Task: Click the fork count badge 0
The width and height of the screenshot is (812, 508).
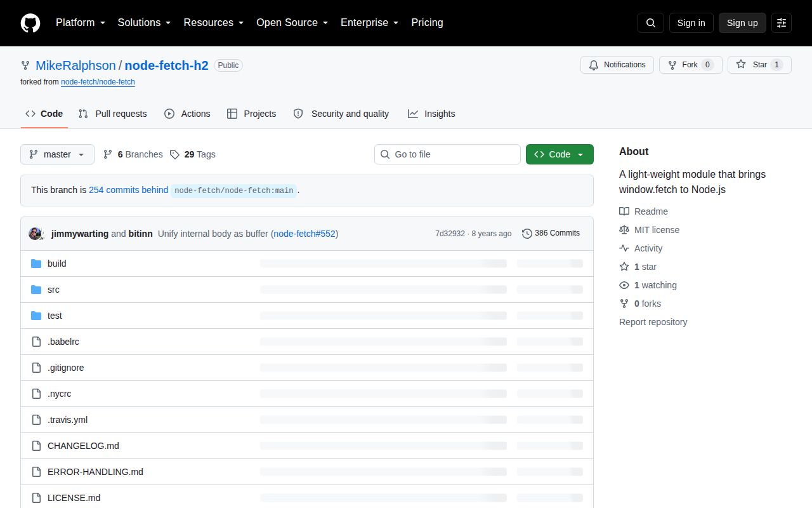Action: 707,65
